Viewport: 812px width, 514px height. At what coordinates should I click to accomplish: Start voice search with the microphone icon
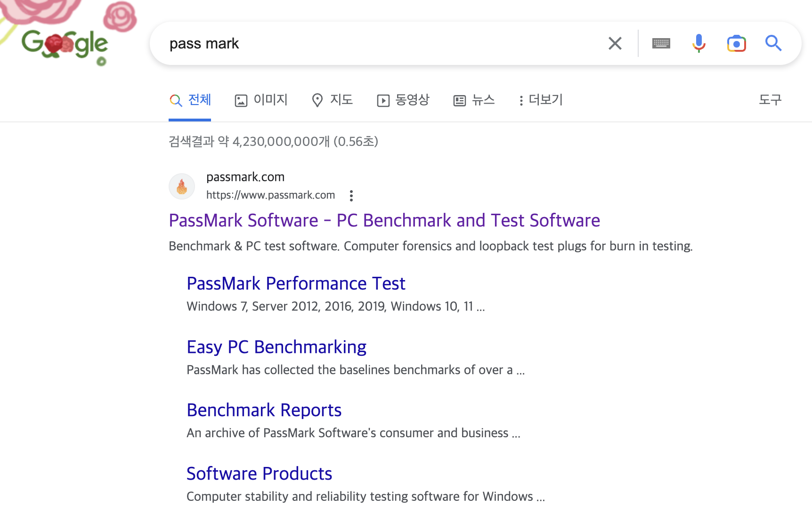[x=698, y=43]
